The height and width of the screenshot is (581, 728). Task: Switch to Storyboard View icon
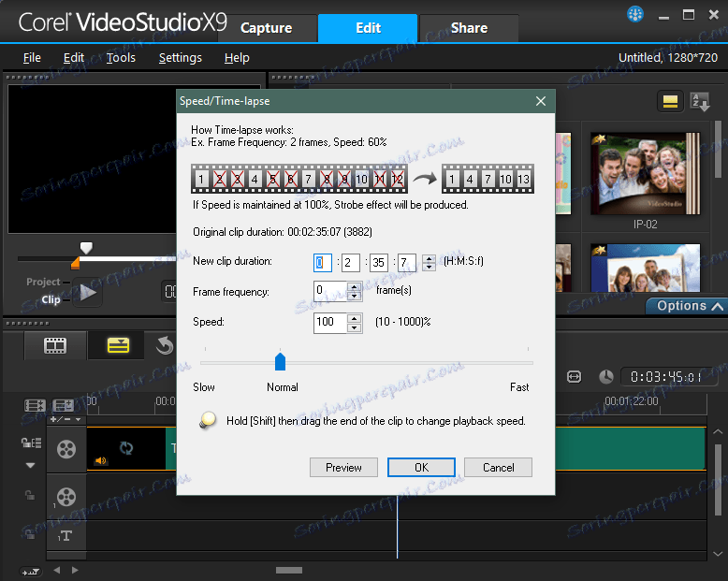(x=55, y=345)
